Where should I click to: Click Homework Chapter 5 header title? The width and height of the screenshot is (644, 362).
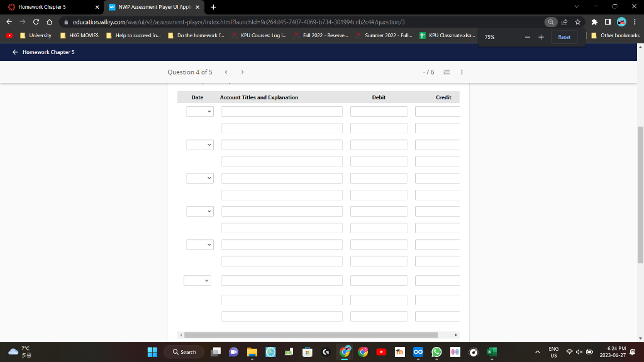[48, 52]
